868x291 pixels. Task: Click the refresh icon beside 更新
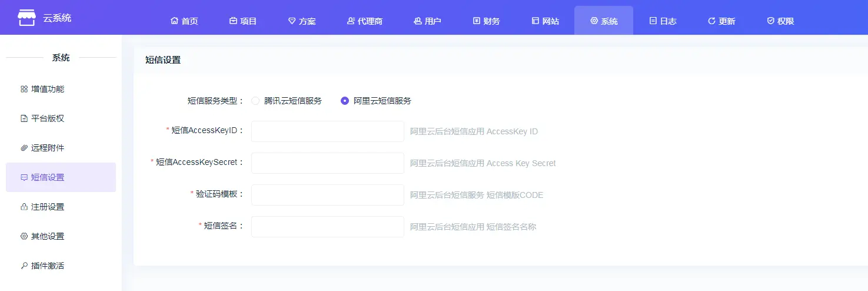click(712, 21)
